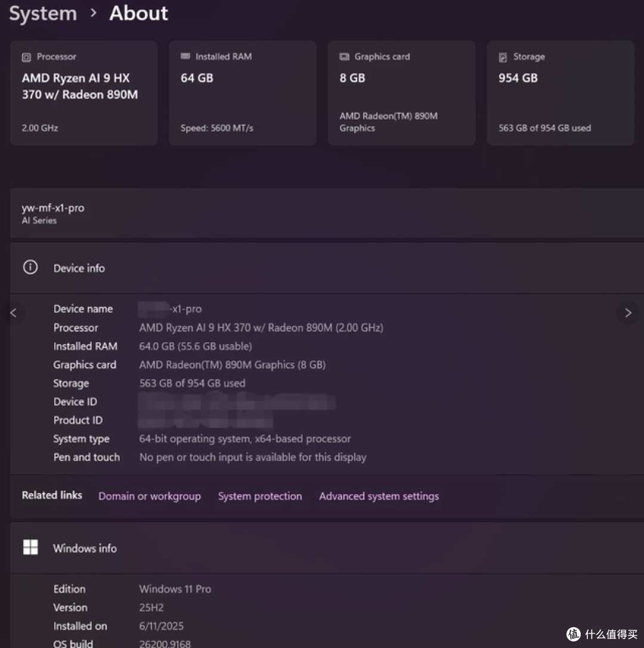The height and width of the screenshot is (648, 644).
Task: Click the Windows 11 Pro edition value
Action: 175,589
